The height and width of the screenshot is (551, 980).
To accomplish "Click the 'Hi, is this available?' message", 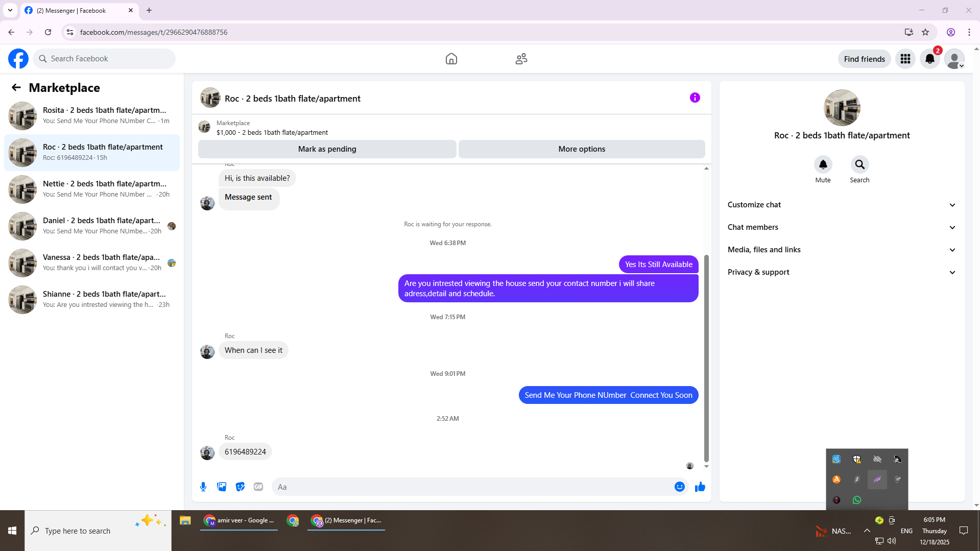I will pos(257,178).
